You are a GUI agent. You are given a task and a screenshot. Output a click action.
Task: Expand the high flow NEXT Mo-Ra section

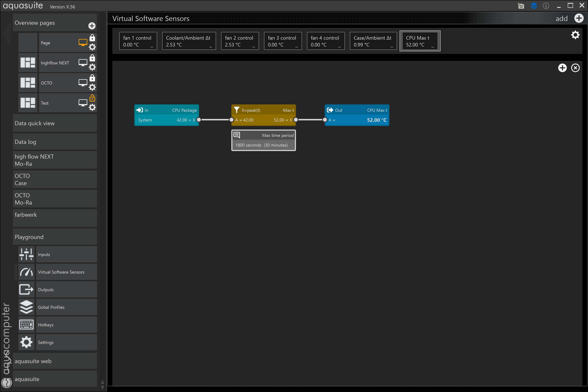click(55, 160)
